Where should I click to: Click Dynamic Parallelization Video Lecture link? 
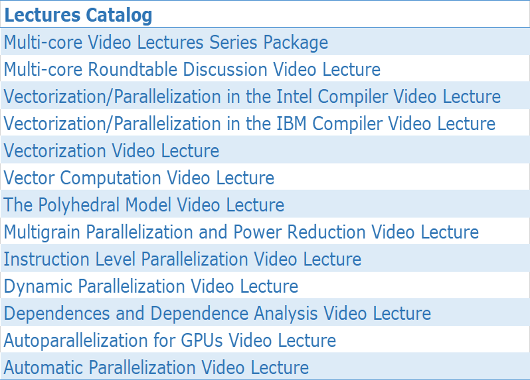point(151,287)
